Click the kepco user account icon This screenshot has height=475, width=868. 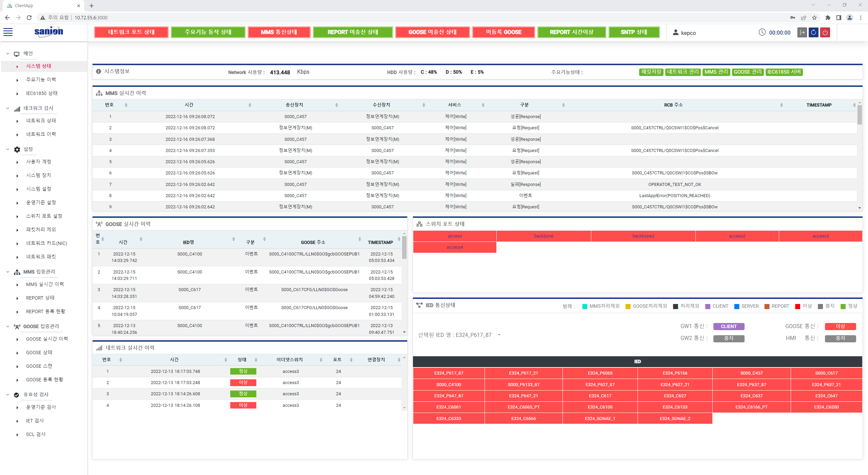(675, 33)
